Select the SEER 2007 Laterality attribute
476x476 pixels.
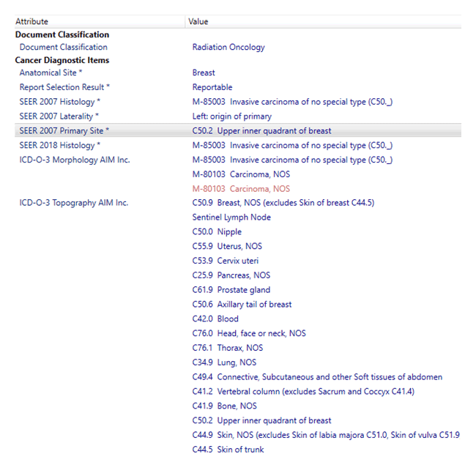coord(59,116)
